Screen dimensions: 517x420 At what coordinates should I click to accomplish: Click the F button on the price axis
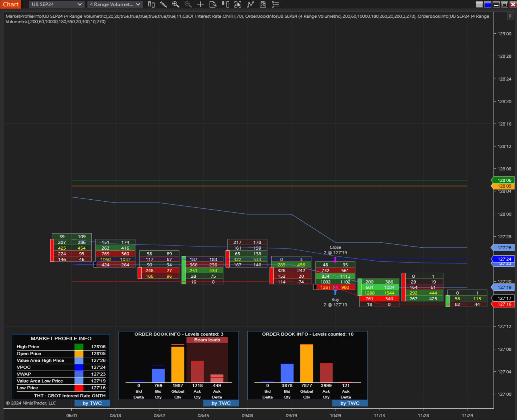511,16
